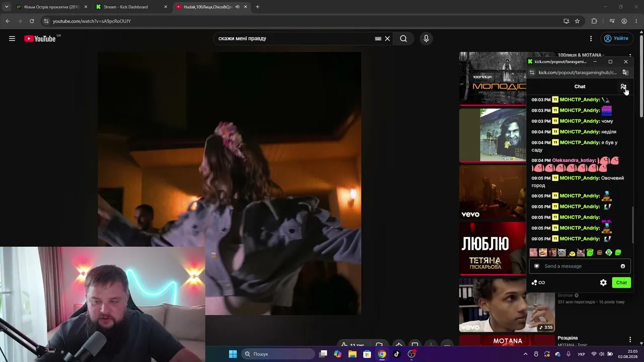
Task: Open a new Chrome tab
Action: point(258,7)
